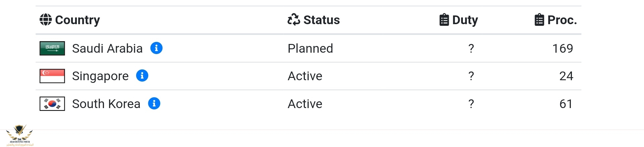Click the 169 procurement value
Image resolution: width=644 pixels, height=147 pixels.
[x=562, y=48]
